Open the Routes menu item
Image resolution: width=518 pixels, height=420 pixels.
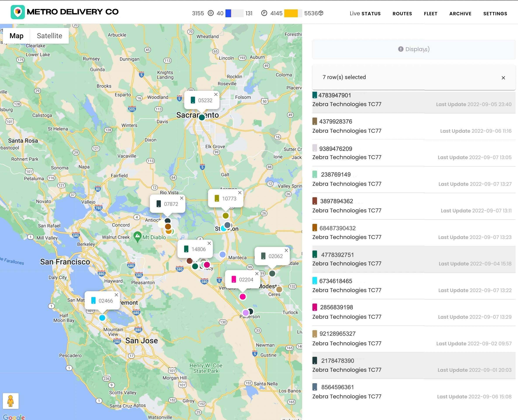coord(402,14)
